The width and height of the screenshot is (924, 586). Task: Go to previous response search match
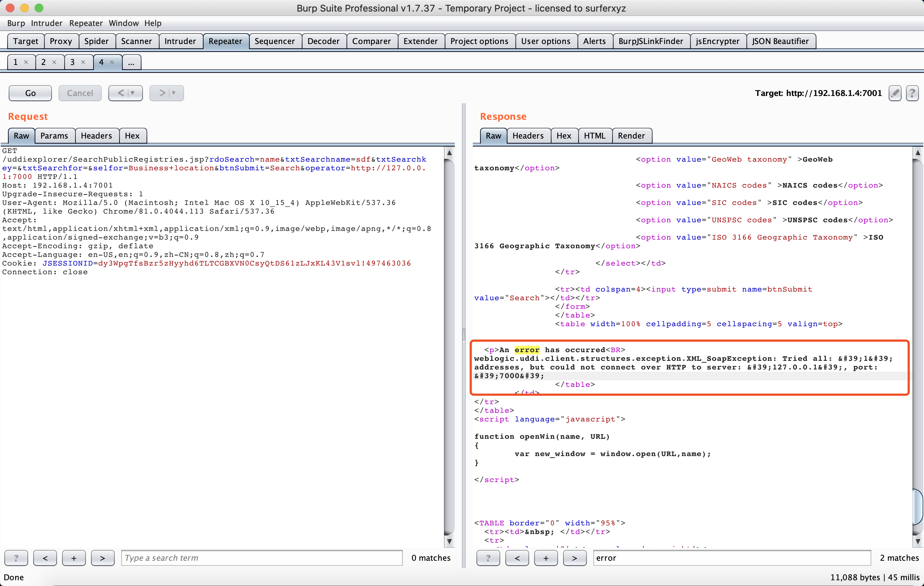517,558
